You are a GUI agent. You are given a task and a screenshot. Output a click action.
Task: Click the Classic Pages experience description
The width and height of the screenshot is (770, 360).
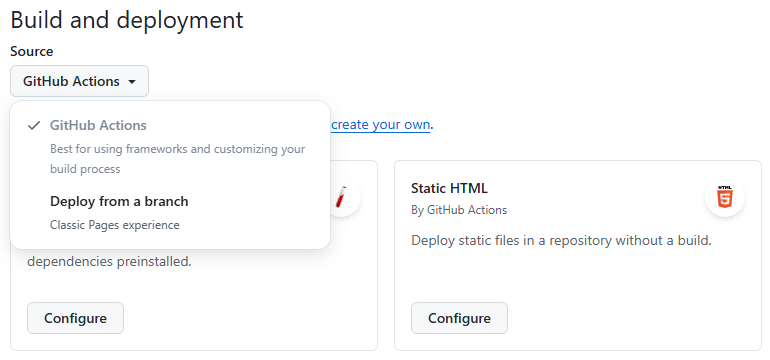(x=114, y=225)
